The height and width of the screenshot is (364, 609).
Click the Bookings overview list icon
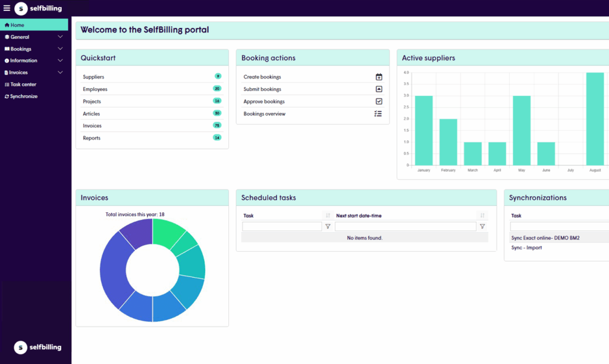pyautogui.click(x=378, y=114)
